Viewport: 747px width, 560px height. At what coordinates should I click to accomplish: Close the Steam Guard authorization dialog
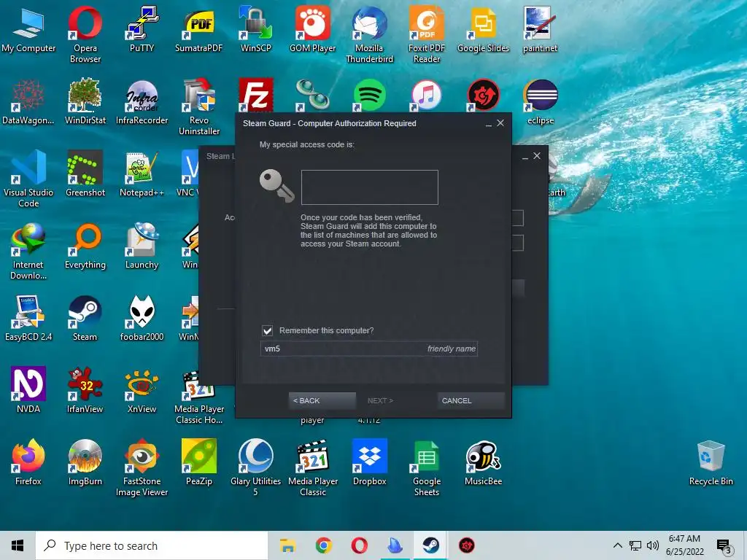coord(500,122)
